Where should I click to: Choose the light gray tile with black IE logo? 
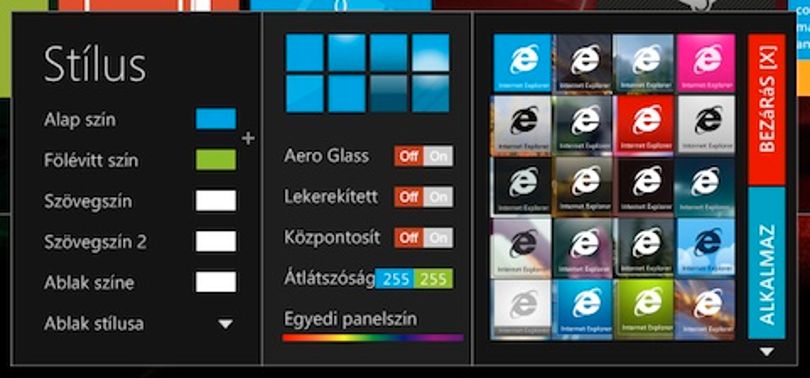pos(706,125)
